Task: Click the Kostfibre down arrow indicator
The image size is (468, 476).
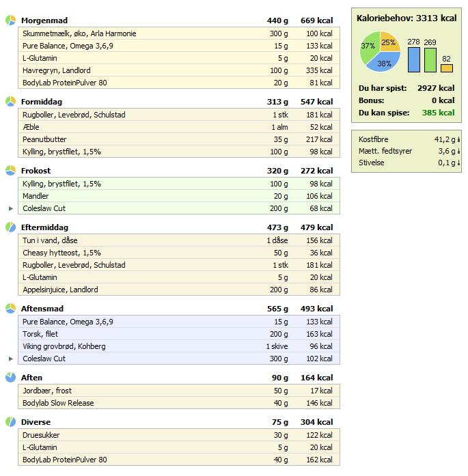Action: pyautogui.click(x=458, y=139)
